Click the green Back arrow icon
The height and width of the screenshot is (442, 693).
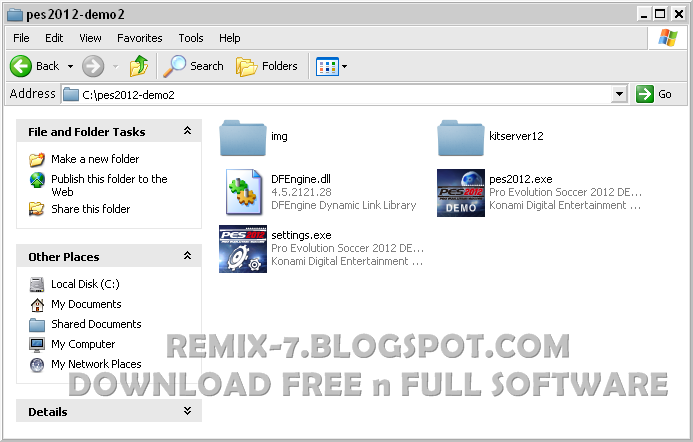pyautogui.click(x=21, y=66)
